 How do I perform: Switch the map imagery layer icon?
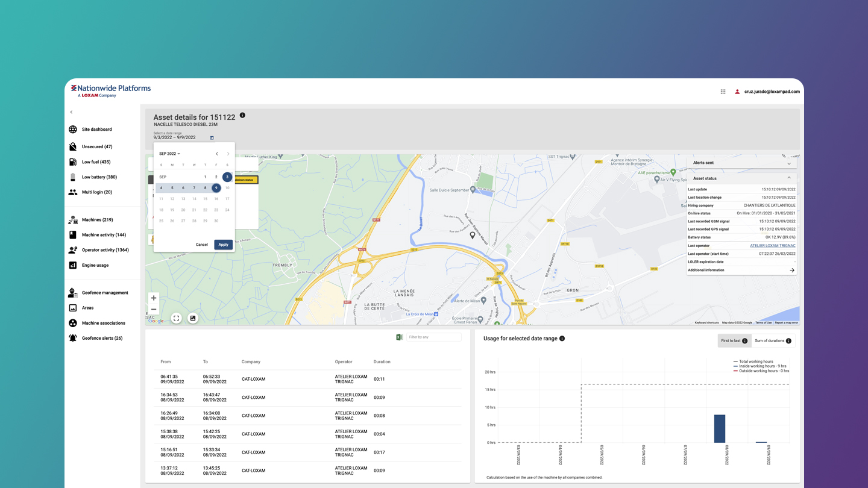[193, 318]
